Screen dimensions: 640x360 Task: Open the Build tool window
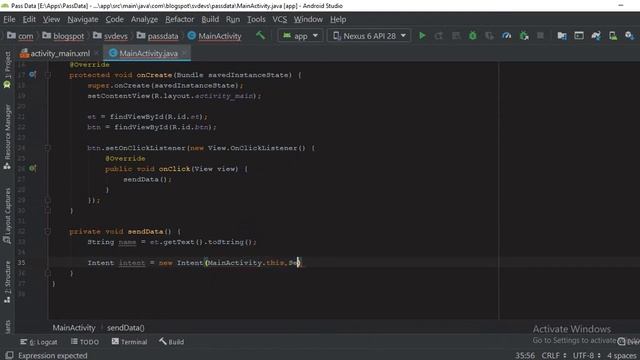click(x=172, y=342)
